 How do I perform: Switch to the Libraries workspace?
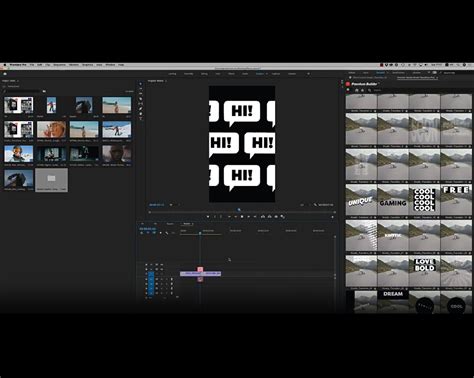pyautogui.click(x=292, y=74)
